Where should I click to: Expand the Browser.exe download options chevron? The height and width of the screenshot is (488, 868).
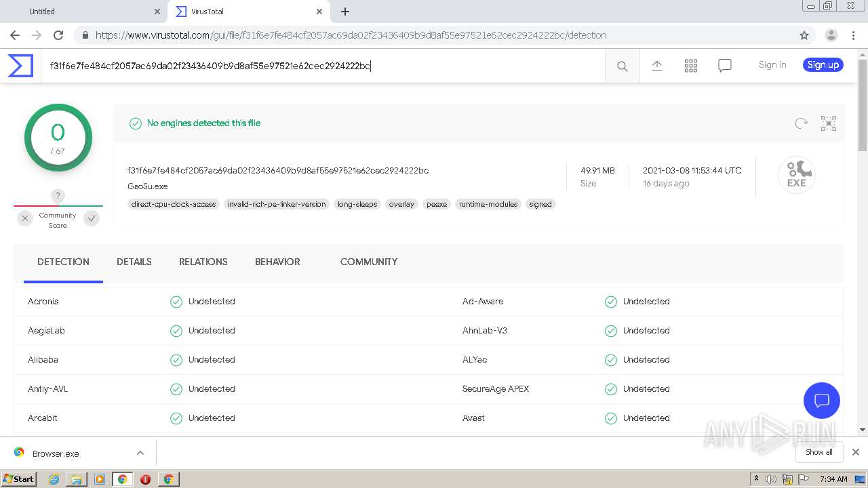tap(140, 453)
